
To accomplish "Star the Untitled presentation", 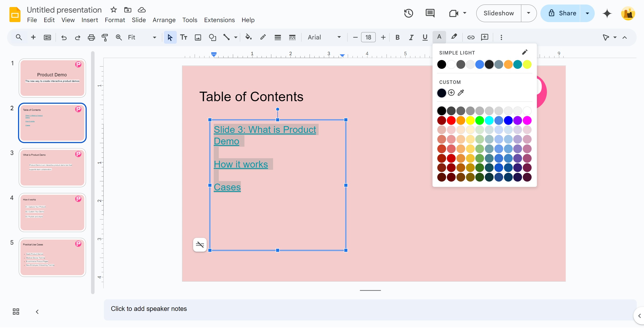I will [x=114, y=10].
